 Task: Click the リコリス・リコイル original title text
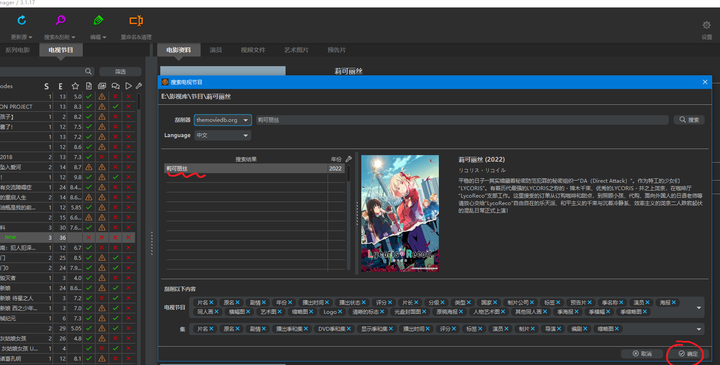pos(482,170)
